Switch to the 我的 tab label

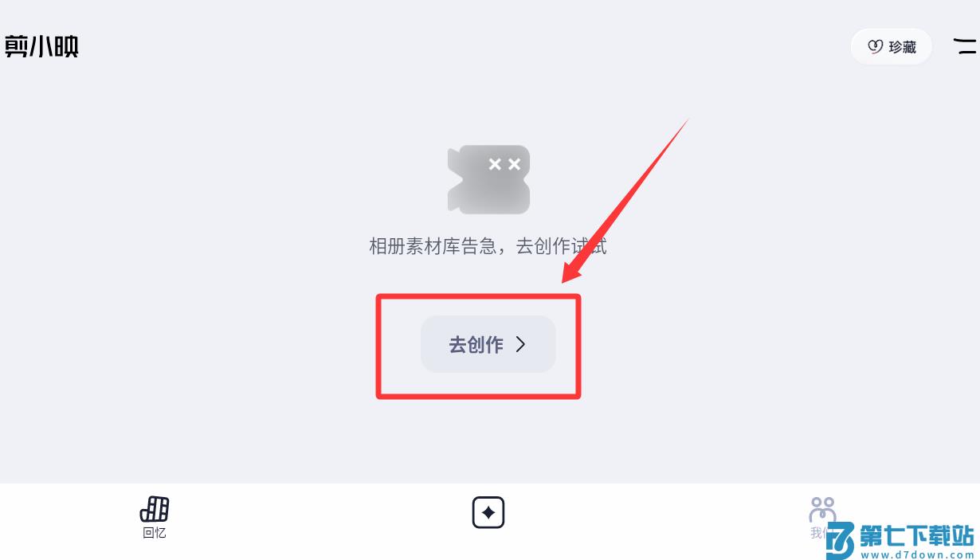point(821,533)
